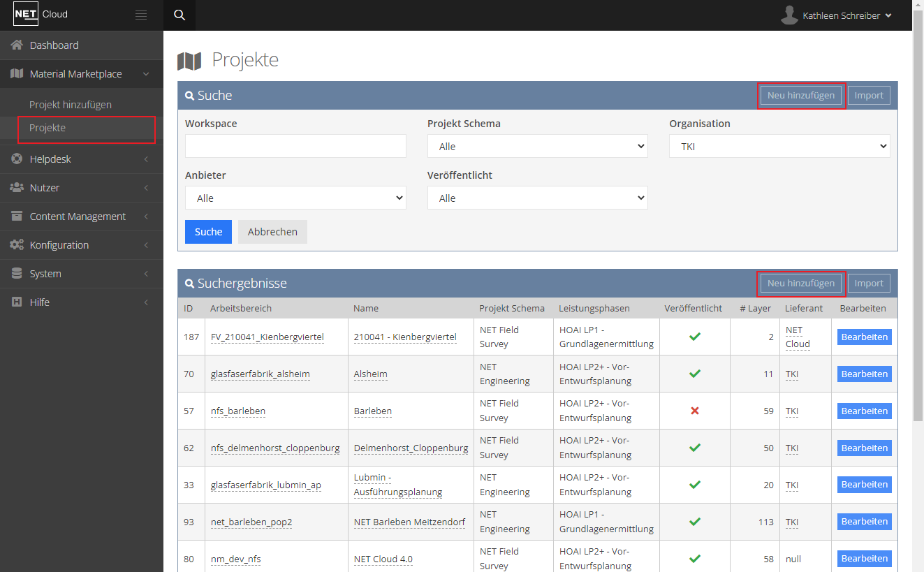The height and width of the screenshot is (572, 924).
Task: Click Bearbeiten for NET Cloud 4.0
Action: [865, 559]
